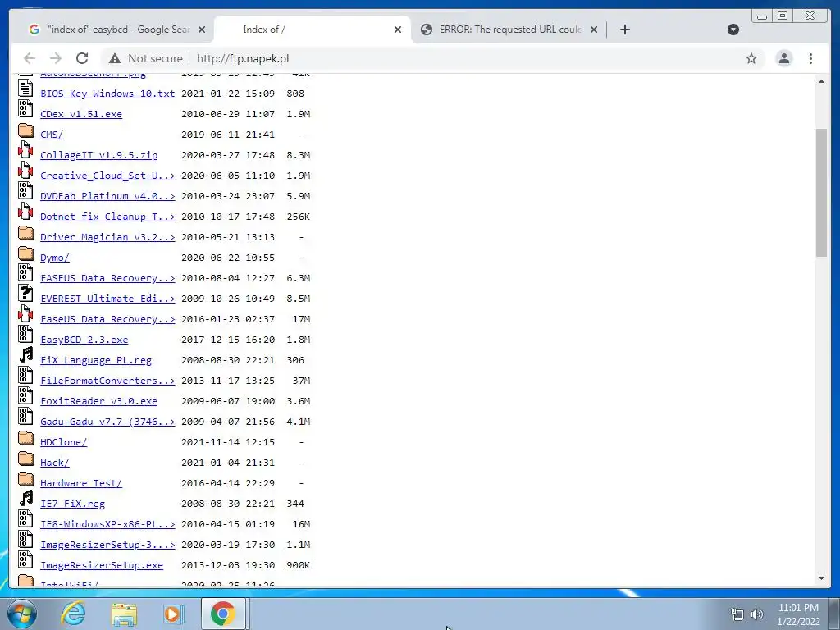Close the ERROR requested URL tab
Screen dimensions: 840x630
594,30
